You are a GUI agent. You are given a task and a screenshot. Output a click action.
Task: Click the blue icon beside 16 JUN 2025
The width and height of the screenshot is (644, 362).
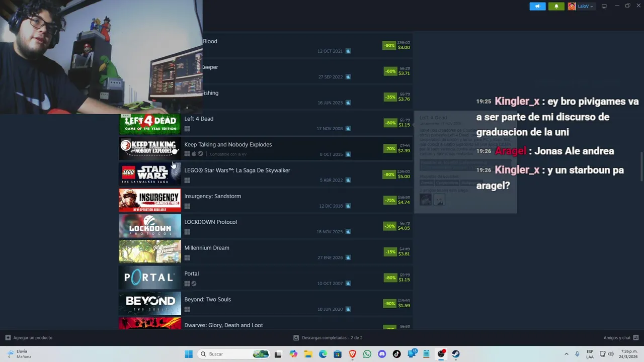[x=348, y=103]
